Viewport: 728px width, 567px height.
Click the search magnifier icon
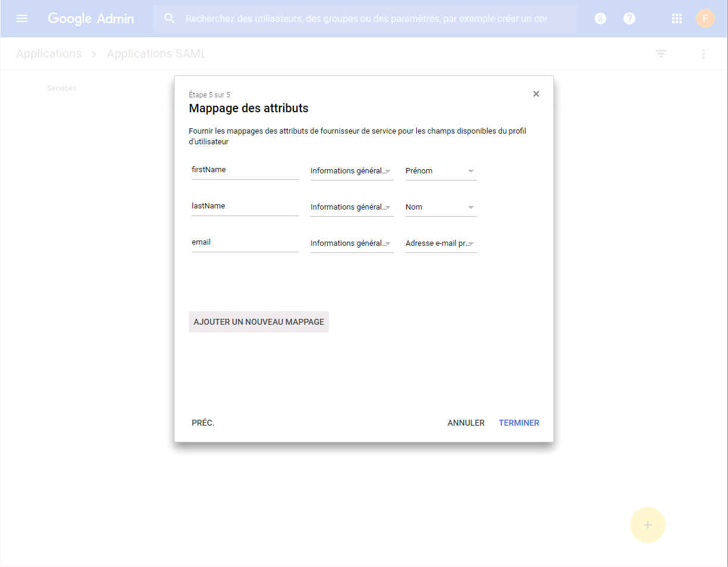(x=170, y=18)
